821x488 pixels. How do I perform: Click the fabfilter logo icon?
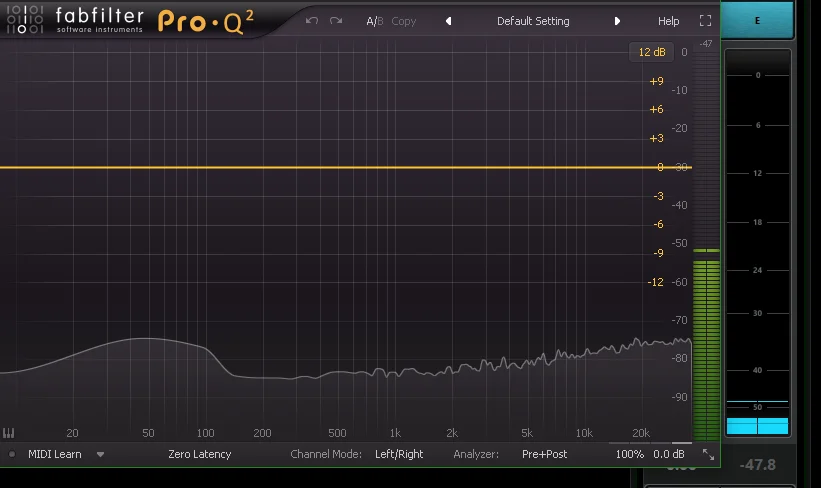click(x=24, y=18)
